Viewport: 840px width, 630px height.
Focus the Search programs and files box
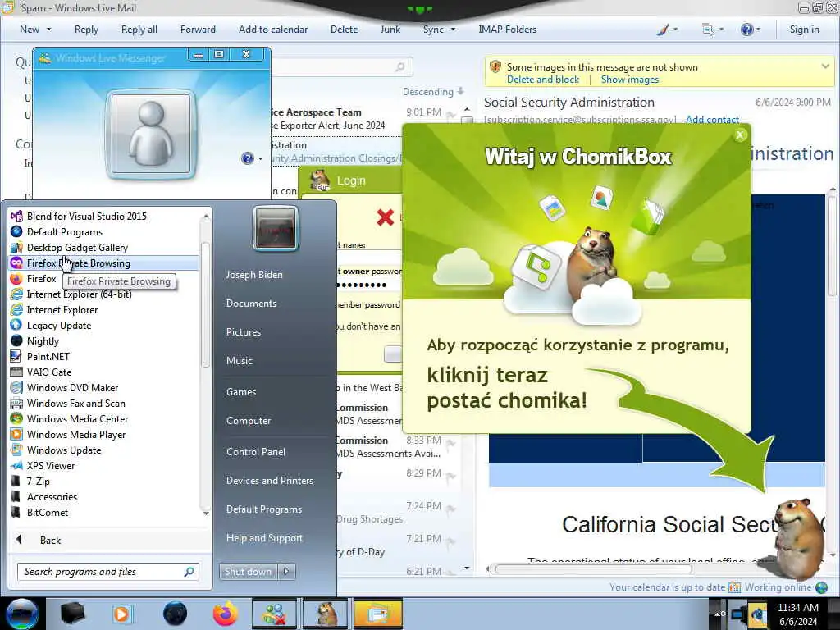pyautogui.click(x=107, y=572)
